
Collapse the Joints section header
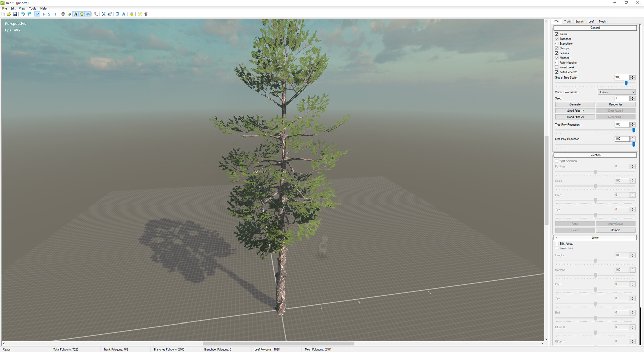coord(595,238)
